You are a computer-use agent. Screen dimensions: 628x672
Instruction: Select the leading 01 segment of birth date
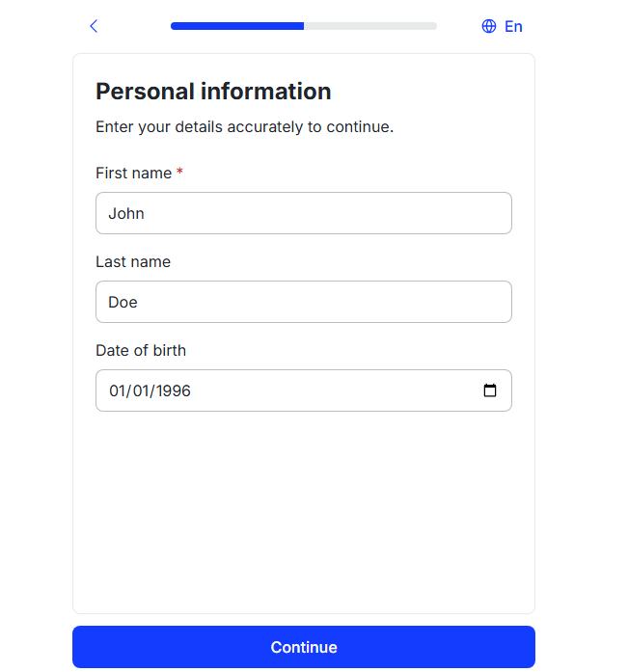click(118, 391)
